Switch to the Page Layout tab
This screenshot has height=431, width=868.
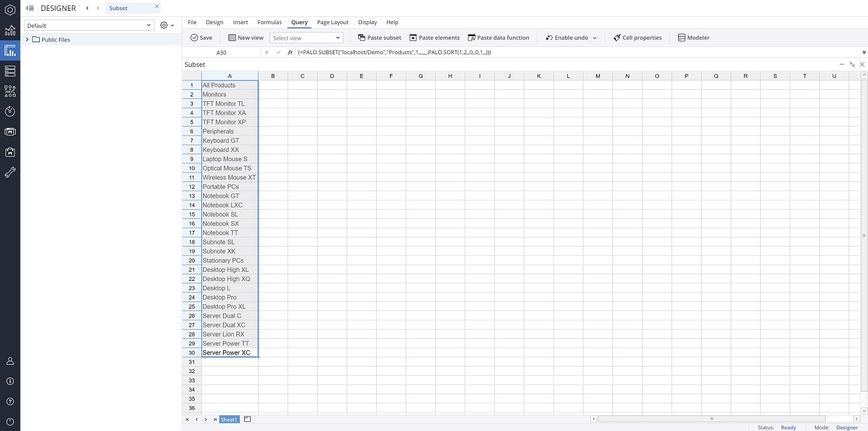point(333,22)
